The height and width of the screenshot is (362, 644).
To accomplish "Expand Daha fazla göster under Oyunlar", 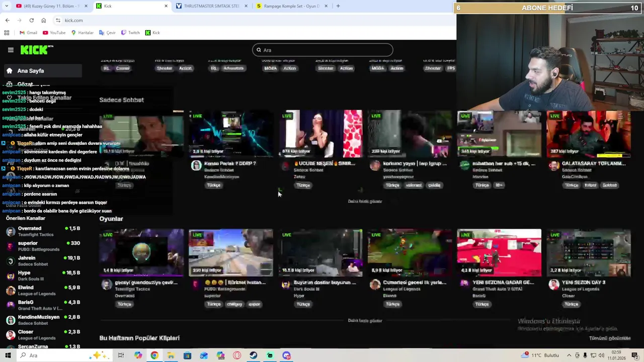I will [x=365, y=320].
